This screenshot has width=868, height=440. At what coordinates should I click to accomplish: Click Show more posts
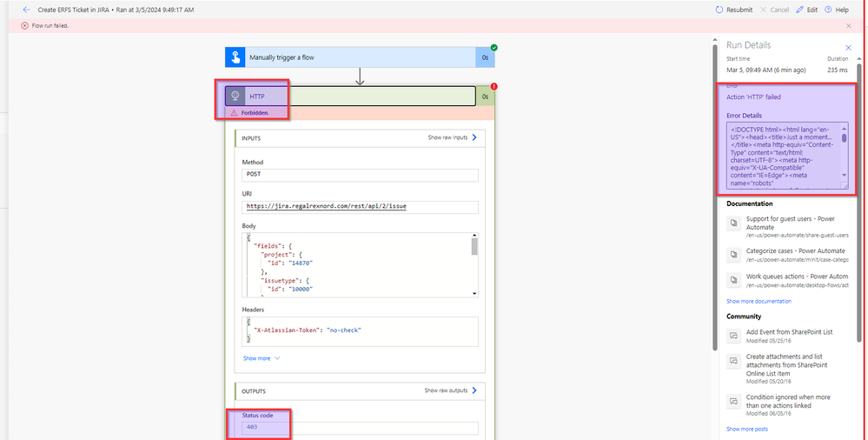pyautogui.click(x=746, y=430)
